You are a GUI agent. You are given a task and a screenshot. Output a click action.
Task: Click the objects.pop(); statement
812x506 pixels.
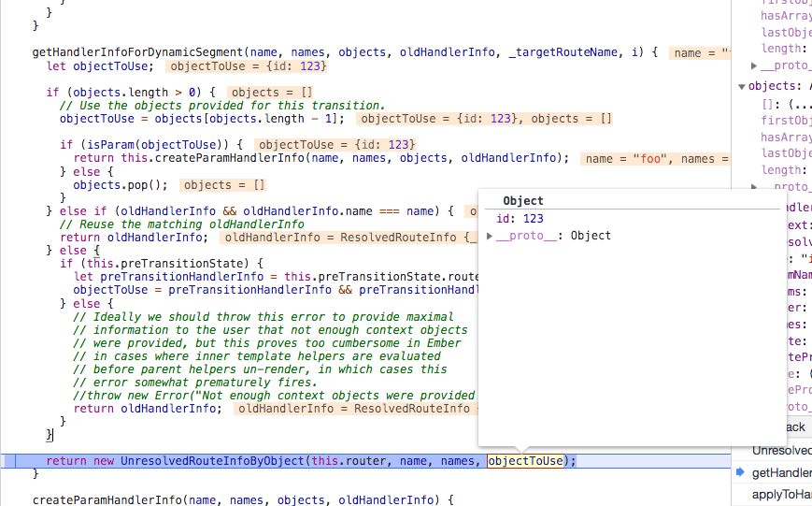[x=121, y=185]
